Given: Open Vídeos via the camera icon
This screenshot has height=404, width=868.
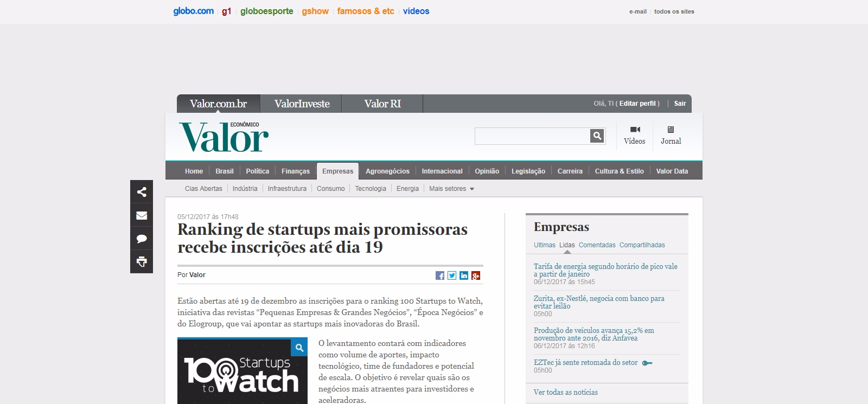Looking at the screenshot, I should click(x=635, y=130).
